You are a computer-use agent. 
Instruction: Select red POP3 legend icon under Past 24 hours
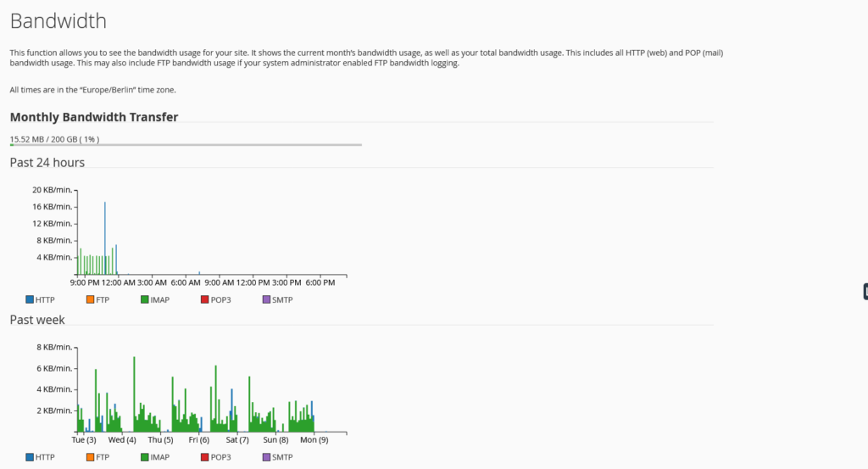[204, 299]
